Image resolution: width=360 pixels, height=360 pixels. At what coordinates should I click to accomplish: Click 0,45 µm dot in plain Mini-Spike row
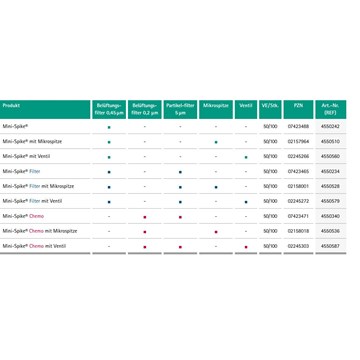click(x=109, y=127)
